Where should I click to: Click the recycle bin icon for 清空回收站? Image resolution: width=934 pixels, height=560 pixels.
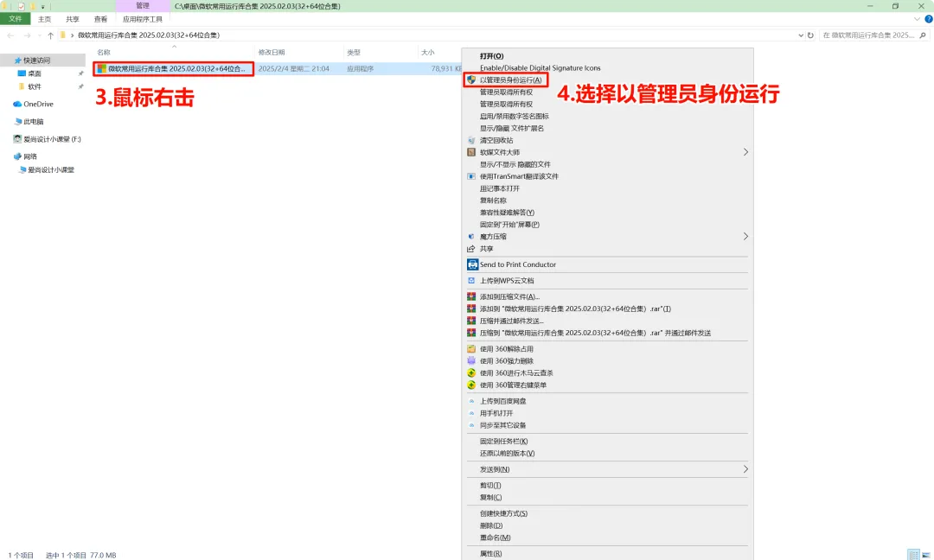(471, 141)
